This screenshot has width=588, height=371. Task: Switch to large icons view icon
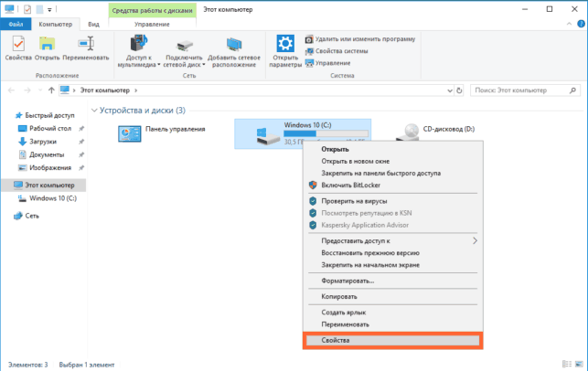(580, 365)
